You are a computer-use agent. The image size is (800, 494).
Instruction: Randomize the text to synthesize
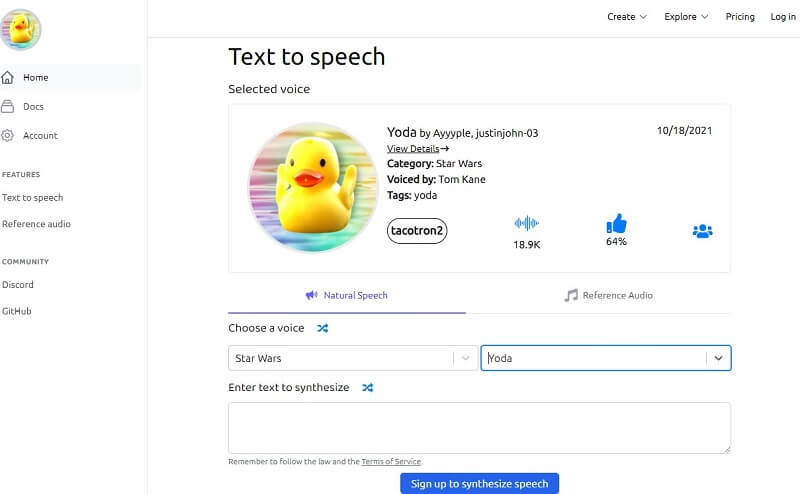pos(367,387)
